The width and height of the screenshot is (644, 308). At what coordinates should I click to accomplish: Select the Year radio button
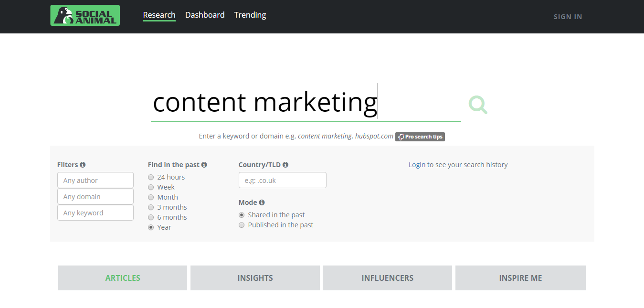(x=151, y=227)
